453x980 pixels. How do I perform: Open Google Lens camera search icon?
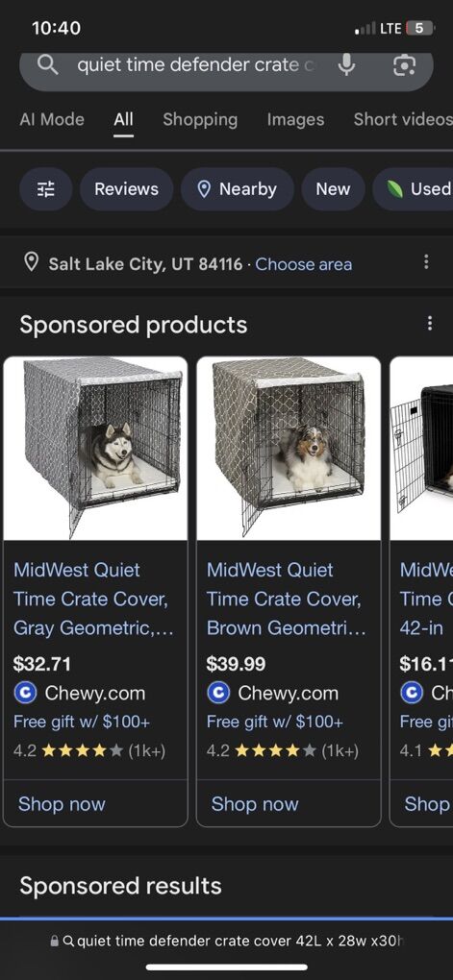404,65
